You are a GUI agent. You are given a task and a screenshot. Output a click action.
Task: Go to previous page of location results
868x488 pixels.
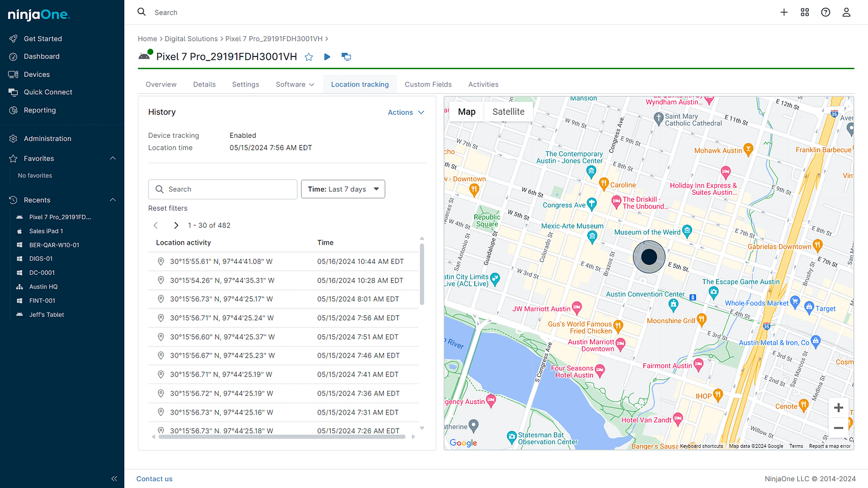(x=156, y=225)
